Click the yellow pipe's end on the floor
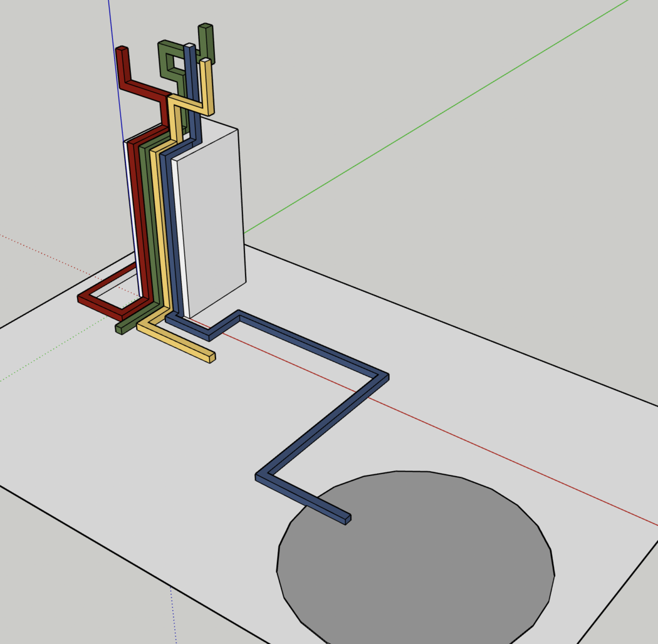 211,358
